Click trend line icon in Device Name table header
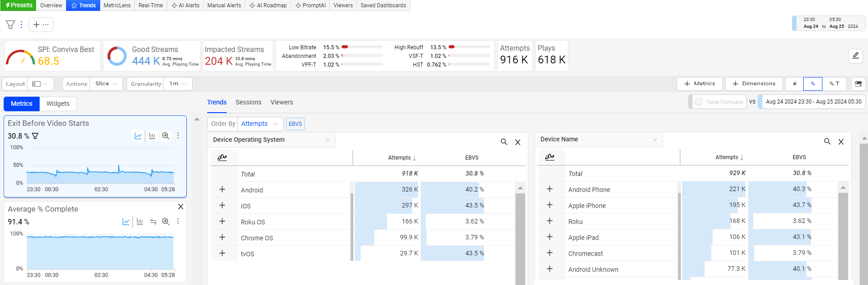 [x=550, y=157]
